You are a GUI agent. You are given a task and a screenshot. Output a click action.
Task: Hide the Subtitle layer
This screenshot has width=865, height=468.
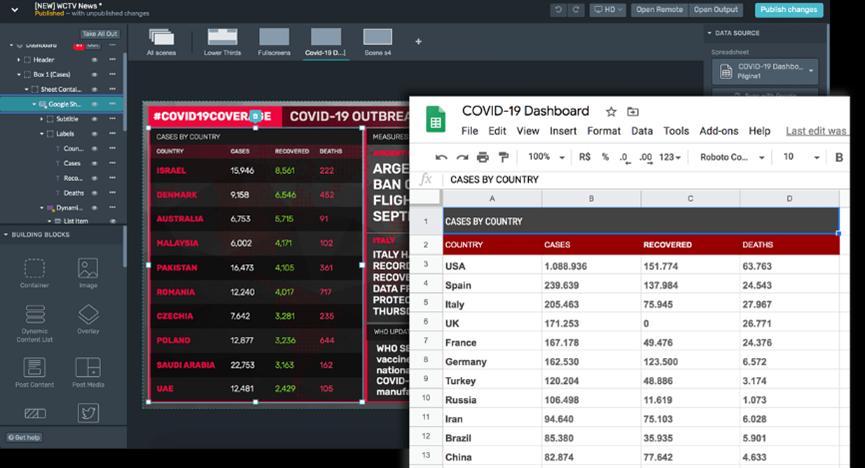click(x=94, y=119)
